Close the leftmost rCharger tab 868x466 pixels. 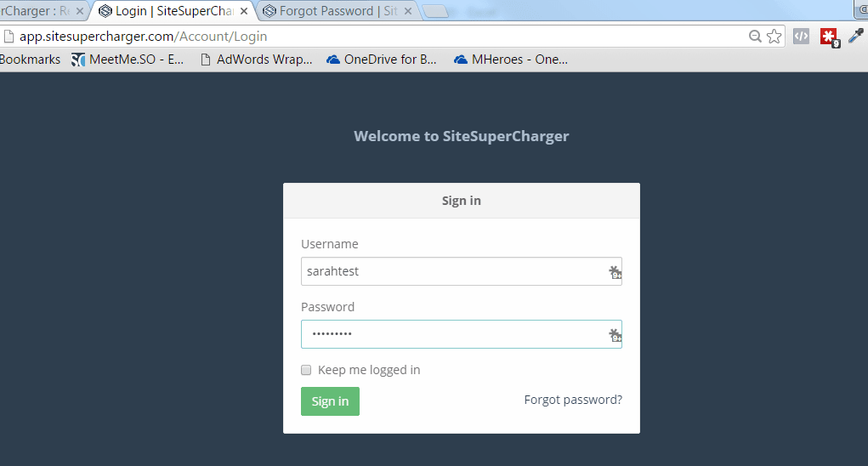tap(80, 11)
